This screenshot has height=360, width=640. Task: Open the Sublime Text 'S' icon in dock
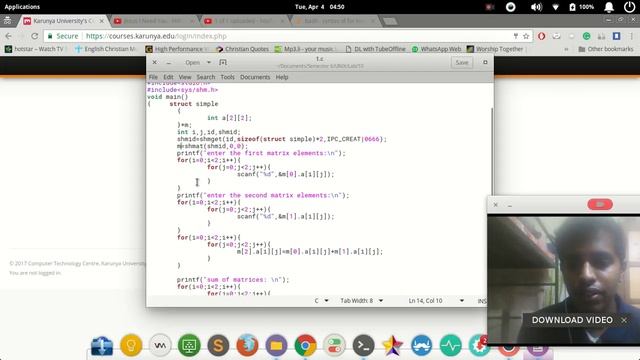[218, 345]
